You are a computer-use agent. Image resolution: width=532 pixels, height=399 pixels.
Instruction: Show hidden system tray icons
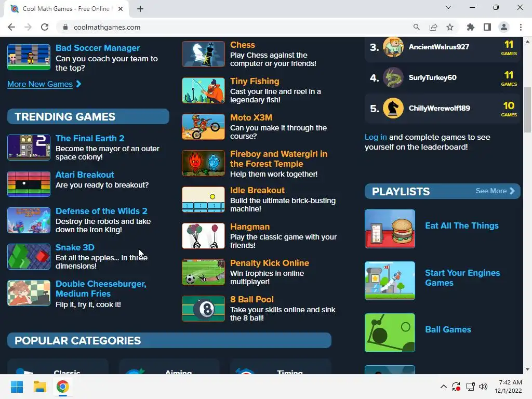coord(444,387)
